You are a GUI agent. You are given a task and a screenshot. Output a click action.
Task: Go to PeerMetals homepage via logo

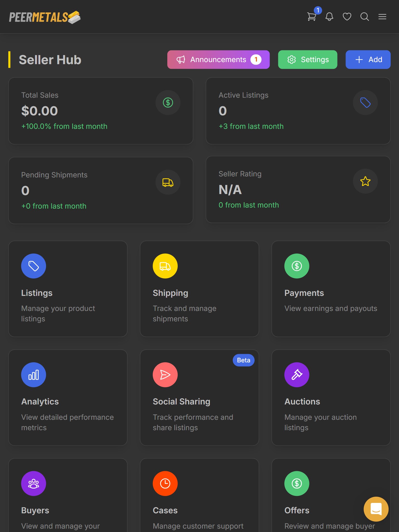[45, 17]
